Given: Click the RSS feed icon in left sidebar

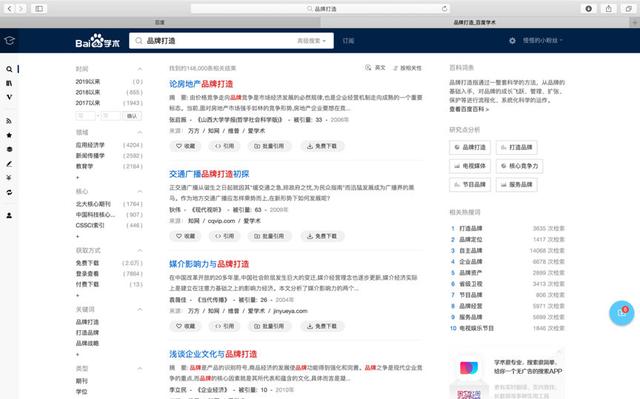Looking at the screenshot, I should point(9,121).
